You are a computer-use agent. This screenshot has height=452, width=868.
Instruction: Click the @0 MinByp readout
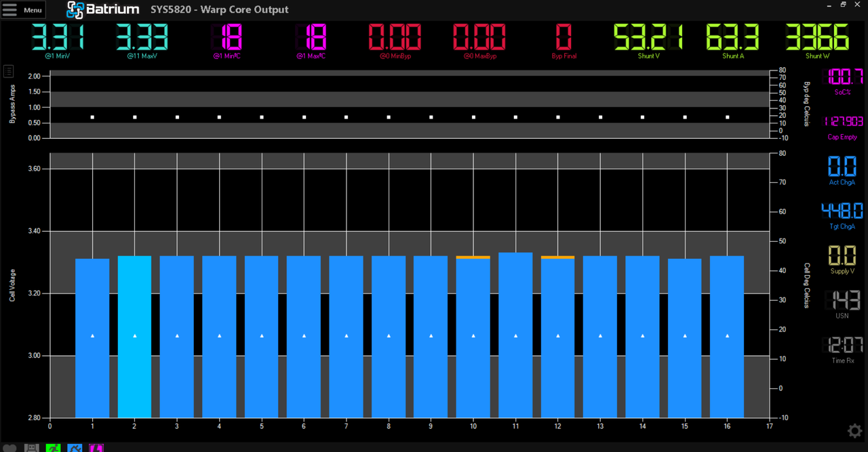[x=395, y=37]
